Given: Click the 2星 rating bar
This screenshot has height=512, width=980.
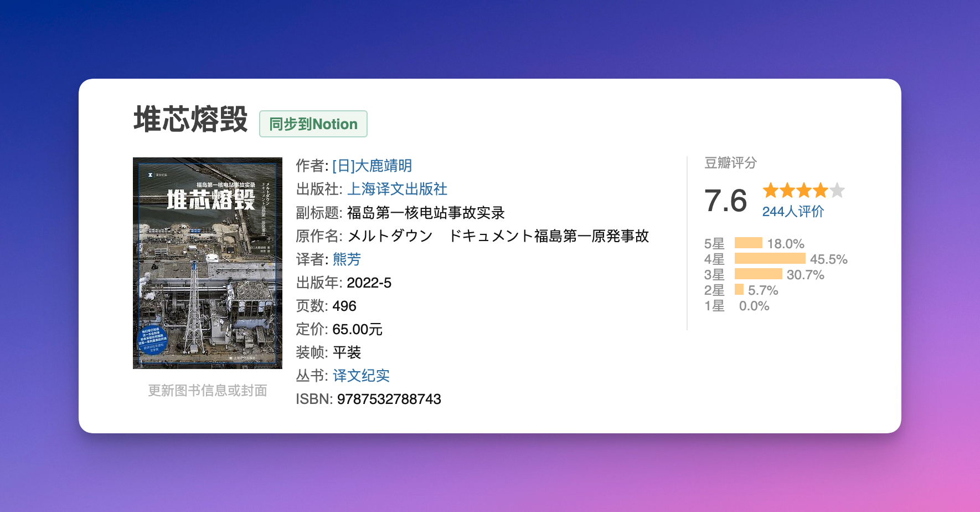Looking at the screenshot, I should point(739,289).
